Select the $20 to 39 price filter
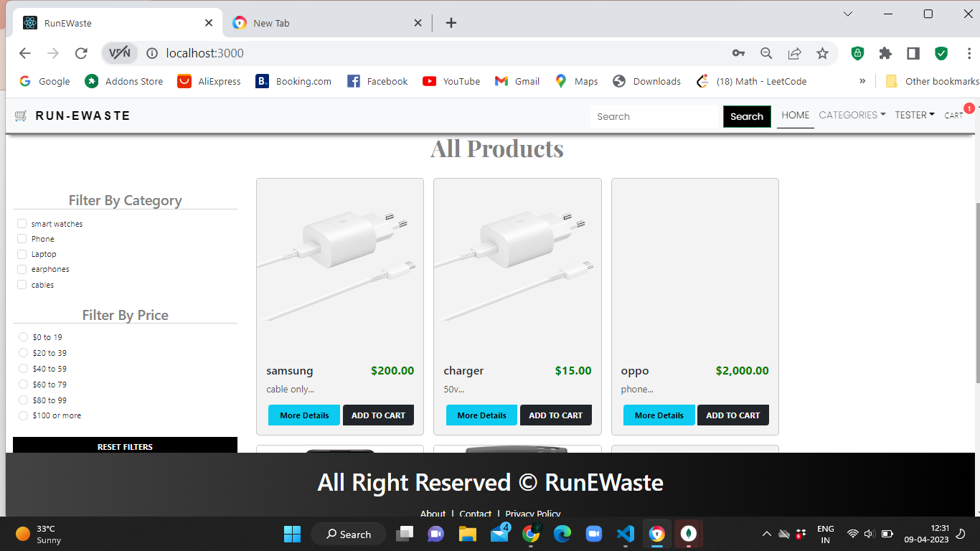 click(23, 353)
